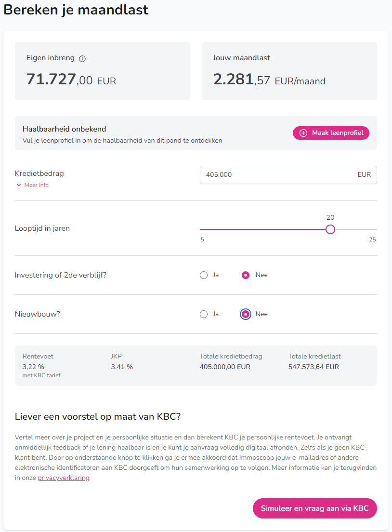Click the Jouw maandlast summary card
This screenshot has width=392, height=532.
(x=289, y=71)
